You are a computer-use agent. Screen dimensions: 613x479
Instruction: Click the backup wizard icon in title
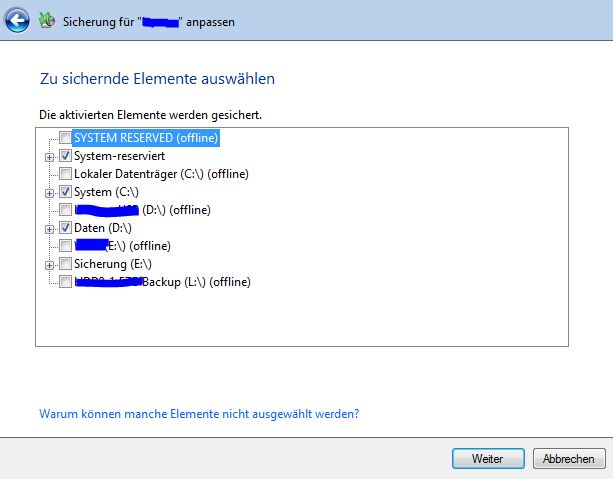tap(47, 21)
